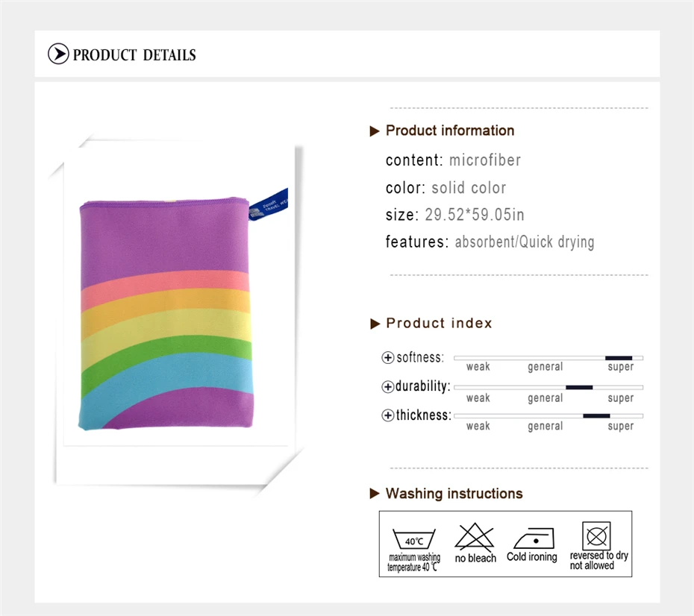694x616 pixels.
Task: Click the cold ironing iron icon
Action: 534,538
